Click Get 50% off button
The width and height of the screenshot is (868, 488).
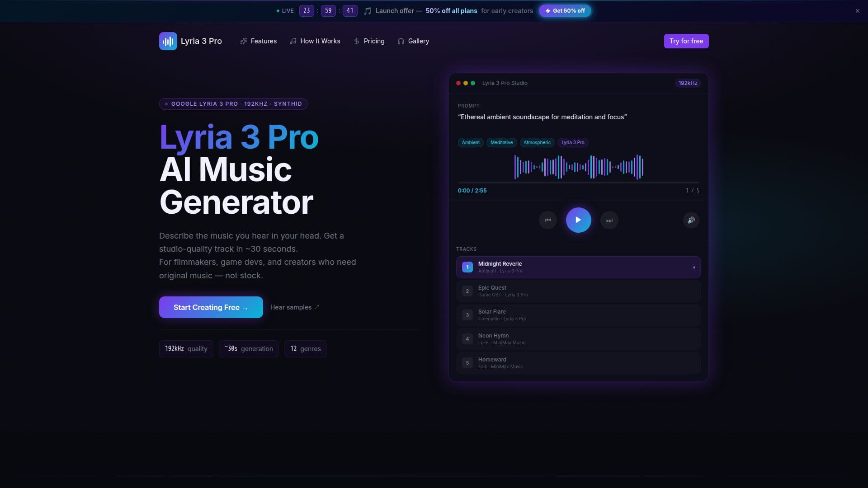565,11
